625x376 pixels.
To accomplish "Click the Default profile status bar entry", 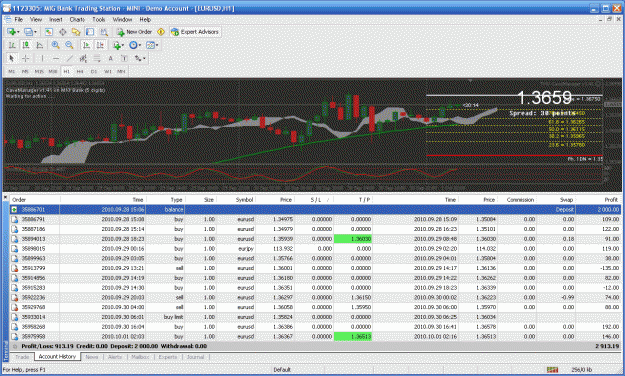I will (282, 370).
